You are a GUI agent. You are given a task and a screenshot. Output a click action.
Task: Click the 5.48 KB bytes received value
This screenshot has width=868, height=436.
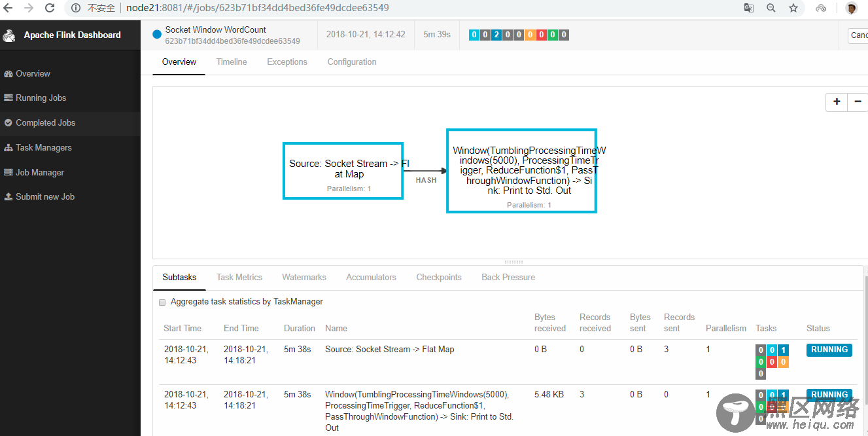(x=549, y=395)
